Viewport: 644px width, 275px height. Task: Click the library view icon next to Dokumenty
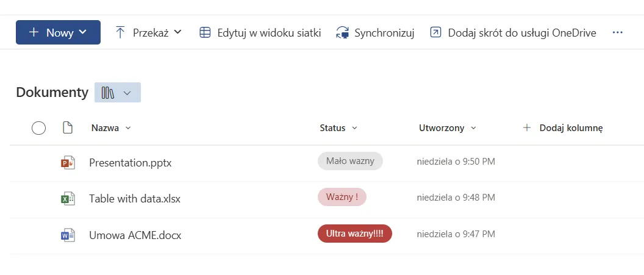coord(109,93)
